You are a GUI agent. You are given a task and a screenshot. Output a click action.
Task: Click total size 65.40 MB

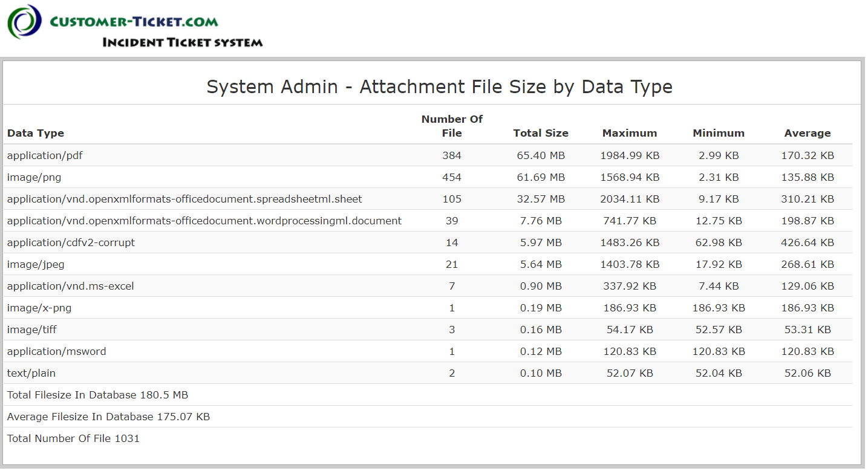(x=541, y=155)
